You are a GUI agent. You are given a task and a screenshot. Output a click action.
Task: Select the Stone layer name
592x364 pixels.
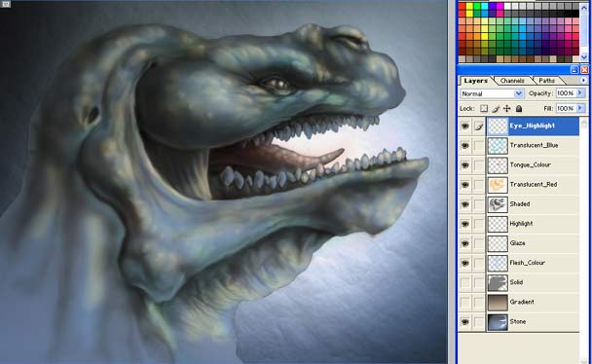tap(518, 322)
